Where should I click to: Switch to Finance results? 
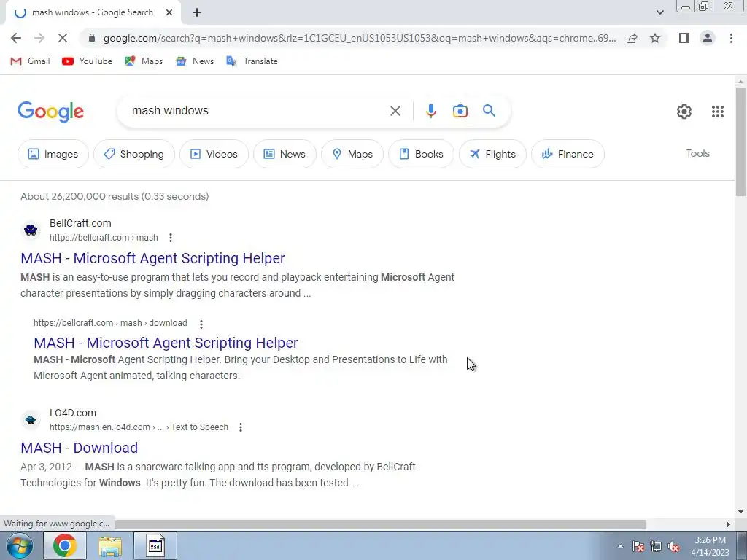coord(568,154)
